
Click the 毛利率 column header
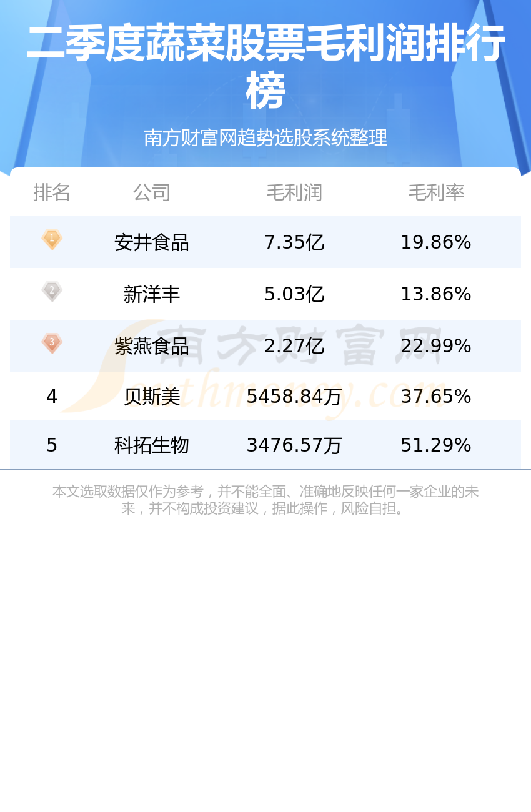(x=436, y=192)
